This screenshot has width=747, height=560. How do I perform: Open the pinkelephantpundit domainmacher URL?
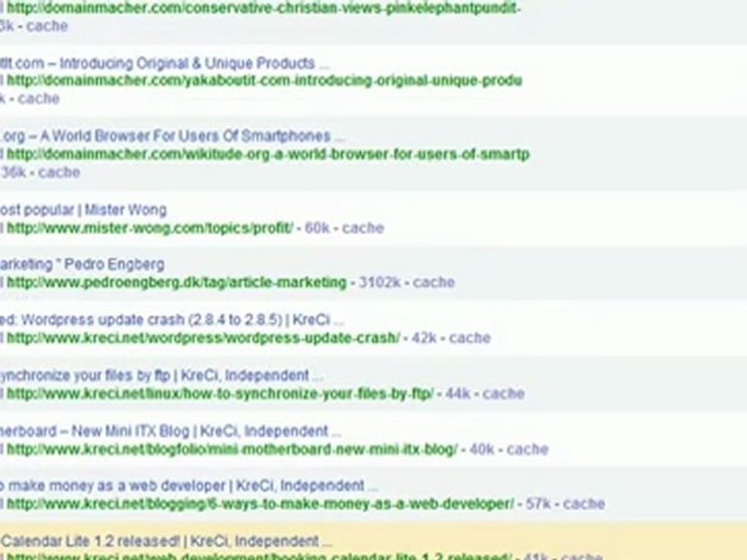[263, 8]
